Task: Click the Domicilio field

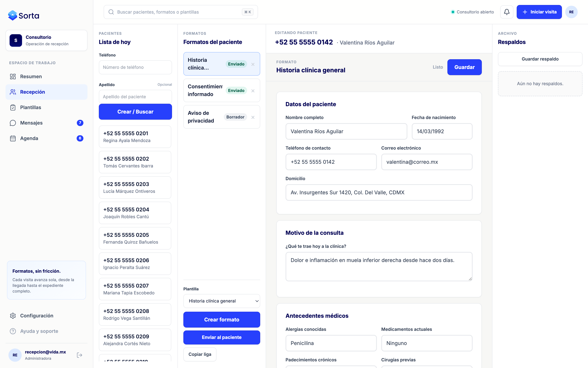Action: coord(379,192)
